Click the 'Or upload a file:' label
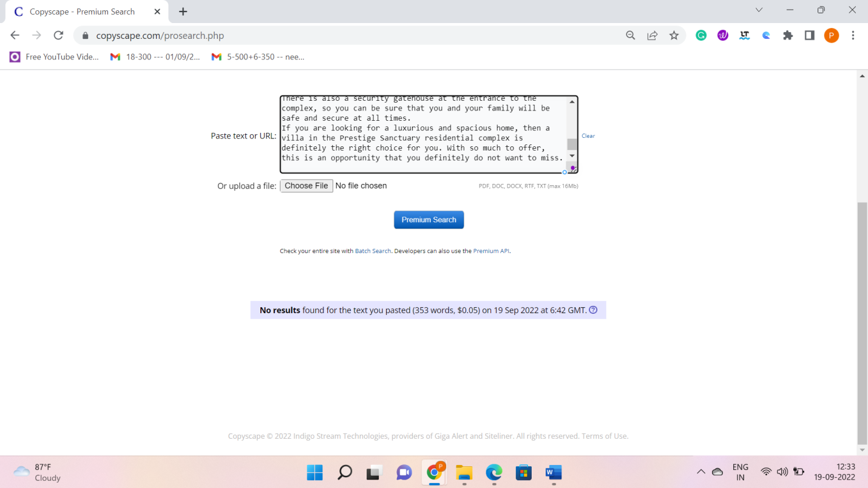This screenshot has width=868, height=488. coord(247,186)
